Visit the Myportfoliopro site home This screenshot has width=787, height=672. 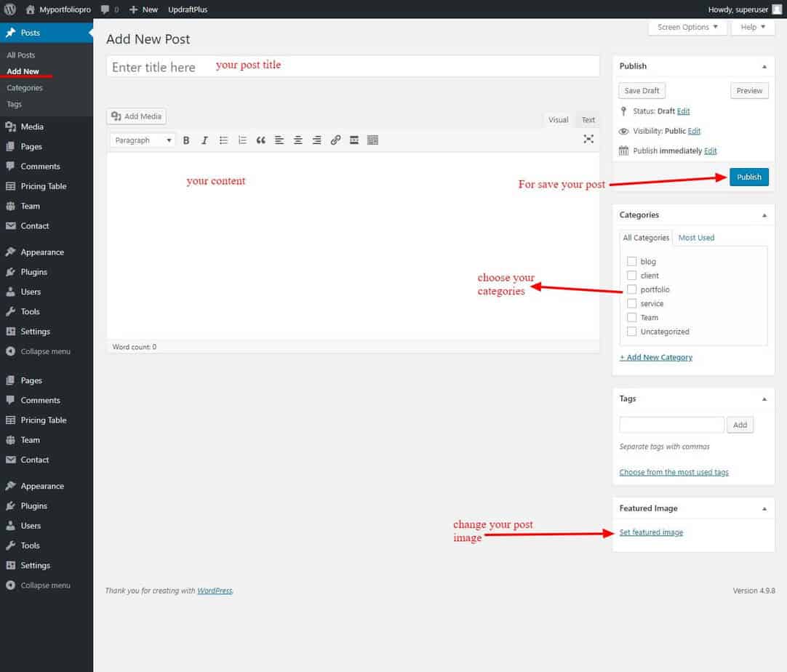coord(59,9)
